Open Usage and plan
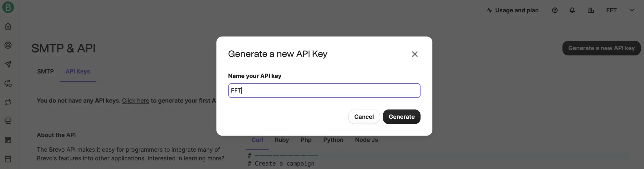This screenshot has height=169, width=644. pos(512,10)
